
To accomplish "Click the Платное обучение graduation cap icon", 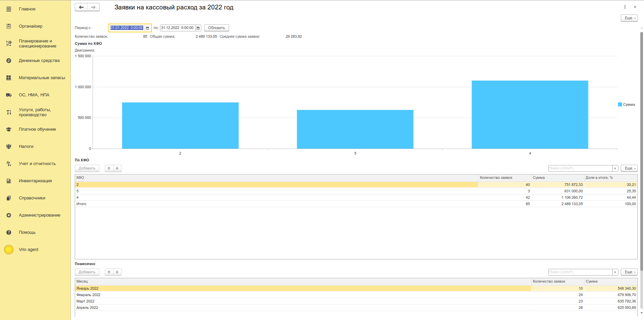I will click(9, 129).
